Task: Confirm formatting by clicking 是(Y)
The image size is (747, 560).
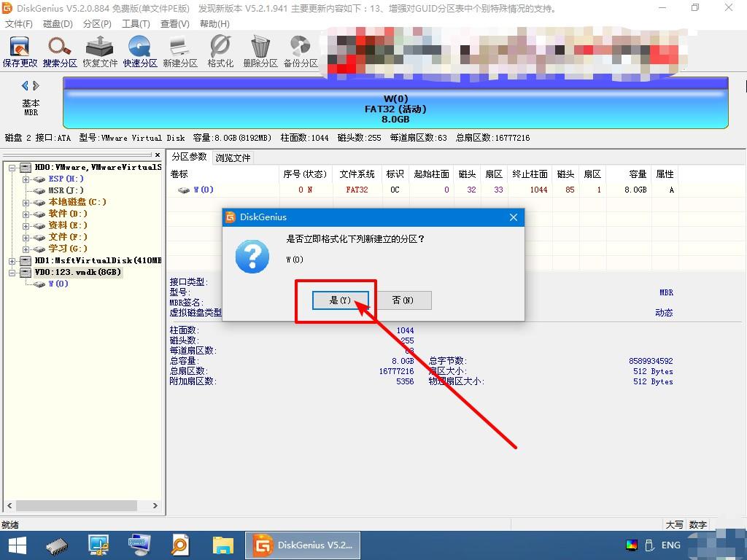Action: pyautogui.click(x=340, y=300)
